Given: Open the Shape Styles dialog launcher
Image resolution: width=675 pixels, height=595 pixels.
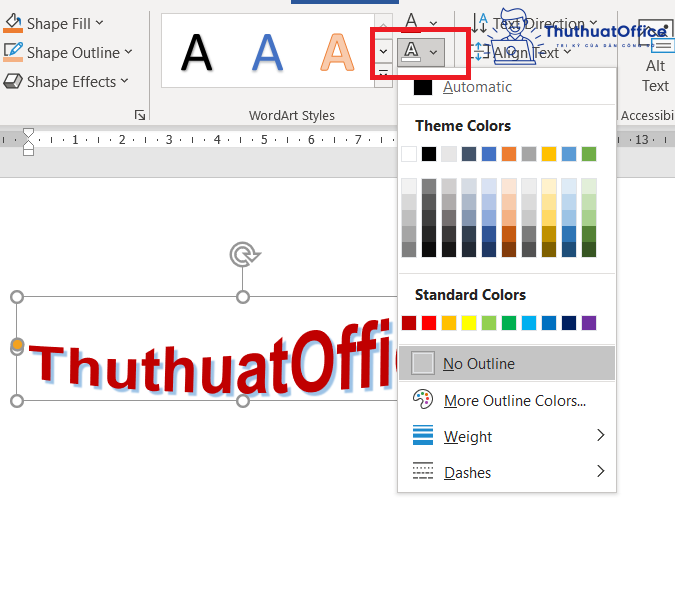Looking at the screenshot, I should point(139,115).
